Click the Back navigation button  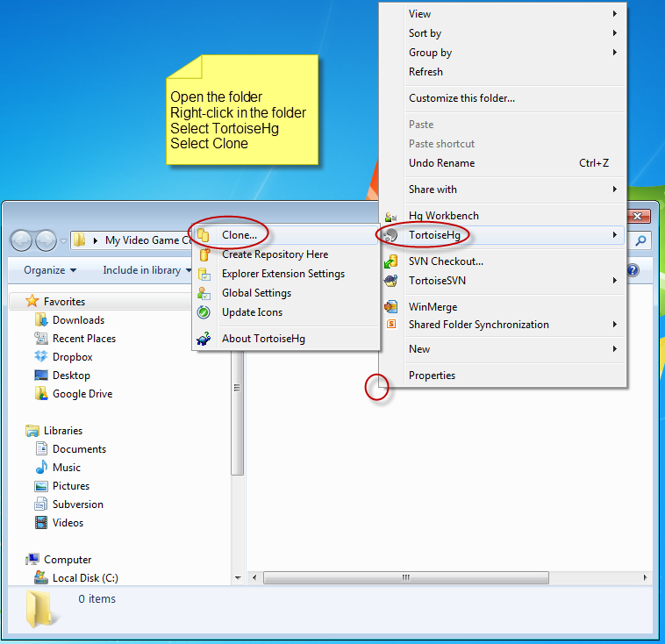pos(21,240)
